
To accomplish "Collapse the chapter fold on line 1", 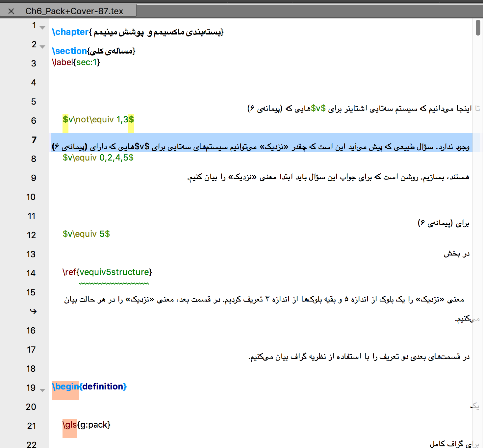I will (42, 28).
